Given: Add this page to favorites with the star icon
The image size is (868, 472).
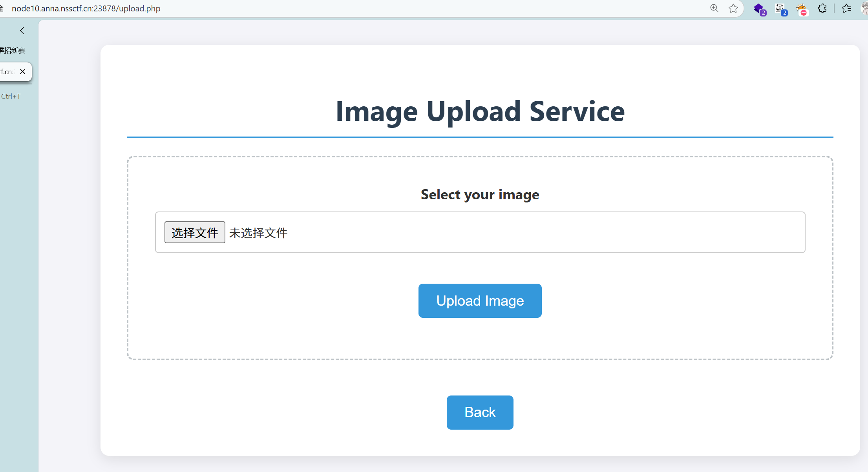Looking at the screenshot, I should click(733, 8).
